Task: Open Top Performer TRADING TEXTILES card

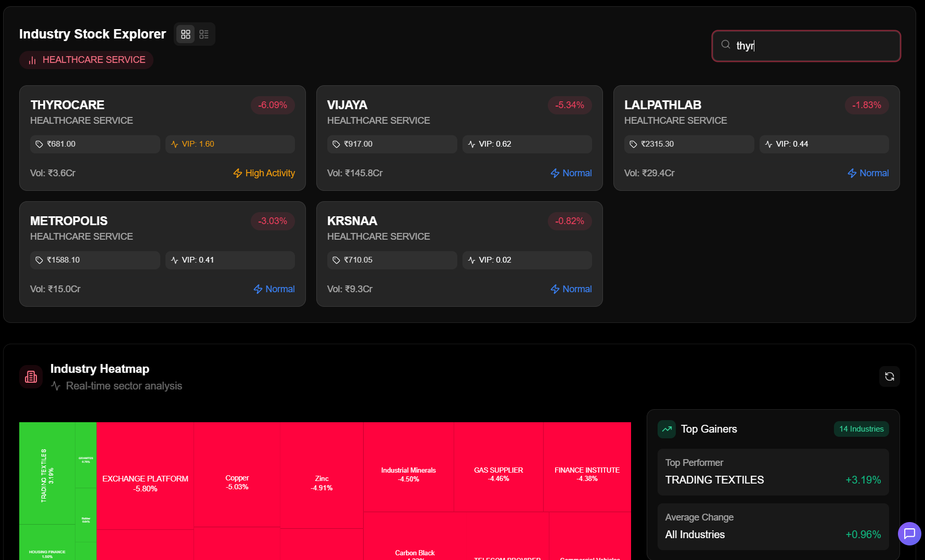Action: tap(773, 472)
